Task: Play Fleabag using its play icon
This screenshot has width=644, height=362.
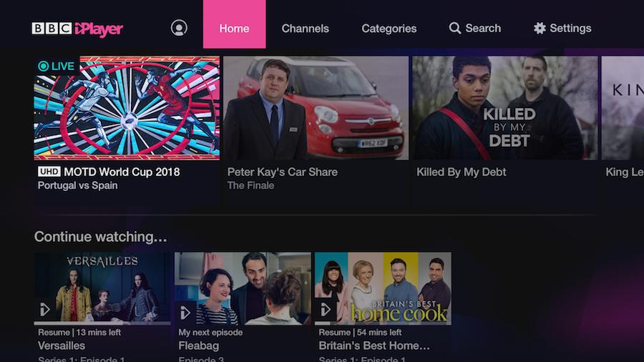Action: (185, 313)
